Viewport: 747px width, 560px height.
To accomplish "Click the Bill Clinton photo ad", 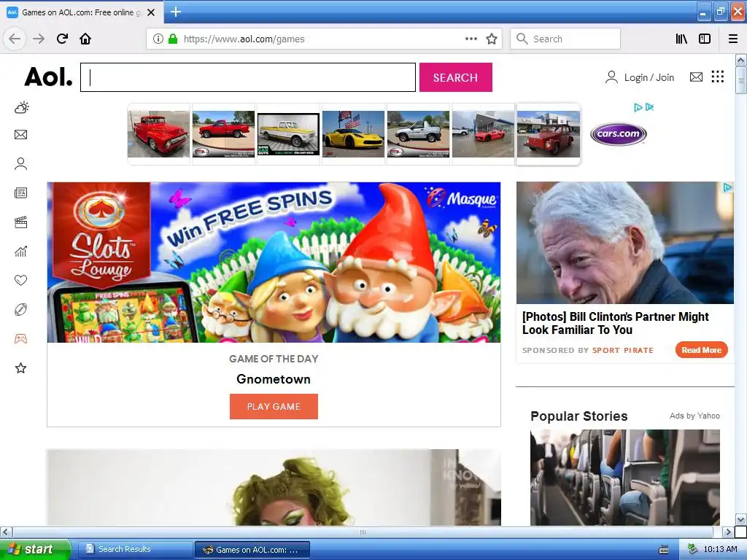I will tap(624, 243).
